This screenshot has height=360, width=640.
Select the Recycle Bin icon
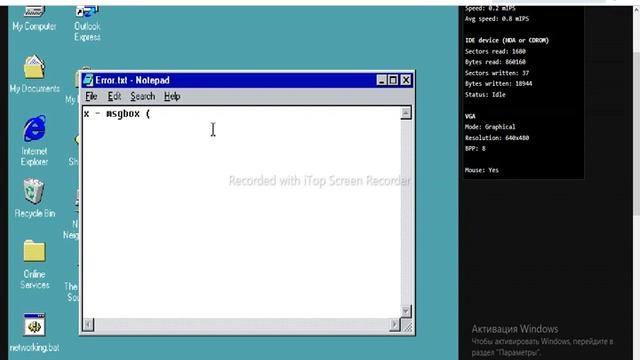click(x=34, y=198)
